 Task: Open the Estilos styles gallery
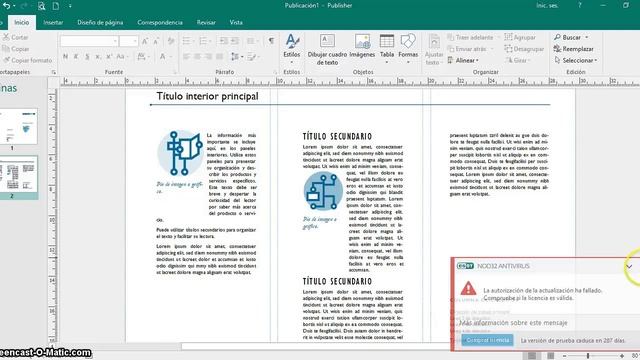[x=291, y=49]
